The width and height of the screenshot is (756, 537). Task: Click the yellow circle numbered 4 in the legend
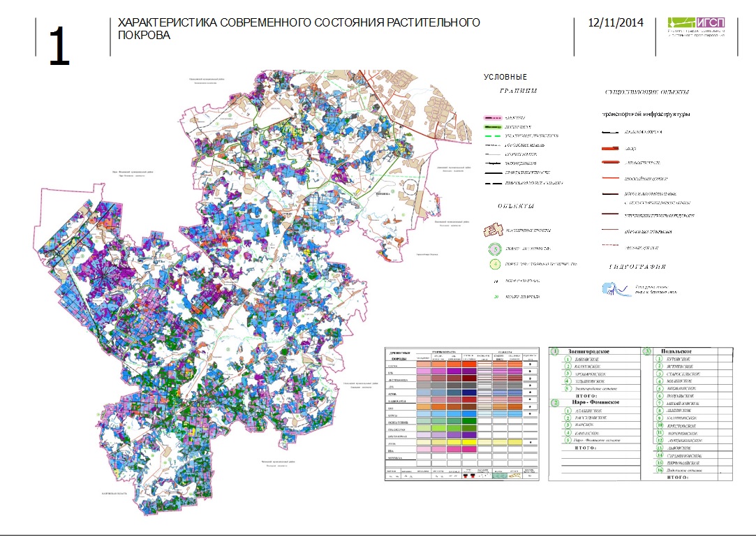click(495, 265)
